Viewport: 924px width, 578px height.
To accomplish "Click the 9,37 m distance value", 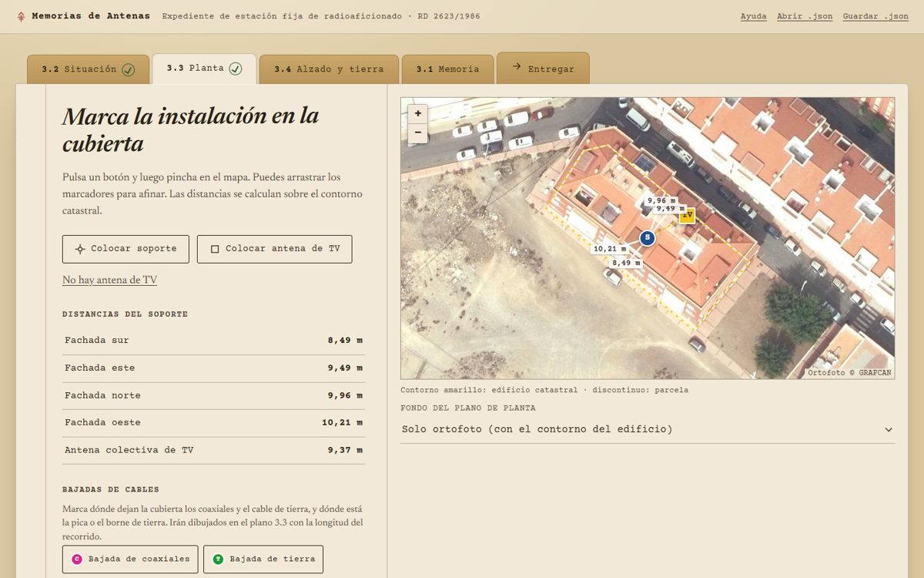I will point(345,450).
